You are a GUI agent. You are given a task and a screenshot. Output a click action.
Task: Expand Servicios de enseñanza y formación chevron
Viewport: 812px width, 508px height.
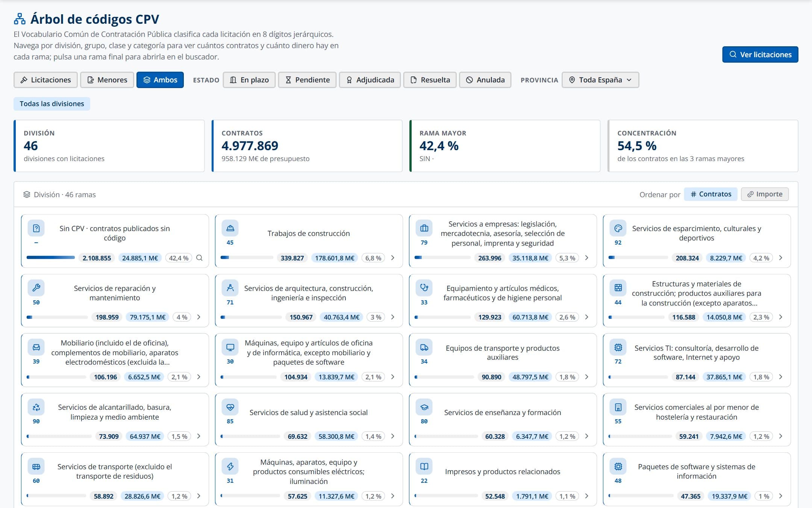(587, 436)
